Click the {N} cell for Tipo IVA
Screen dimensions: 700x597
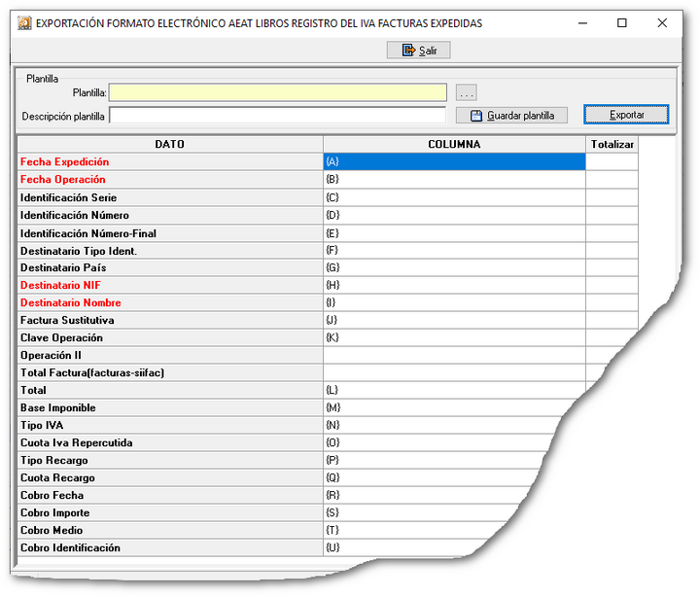(x=442, y=425)
